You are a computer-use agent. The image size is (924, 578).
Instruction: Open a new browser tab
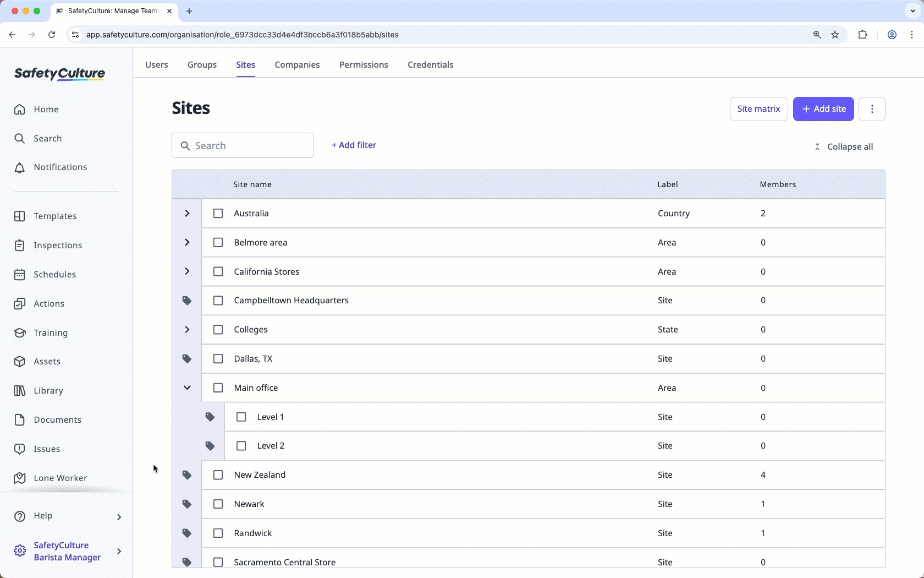click(189, 11)
